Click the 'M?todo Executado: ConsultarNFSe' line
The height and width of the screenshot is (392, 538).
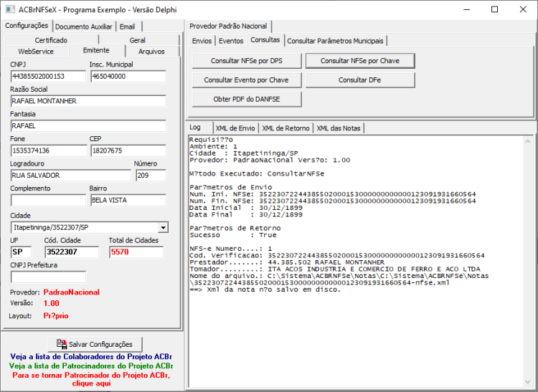(257, 173)
